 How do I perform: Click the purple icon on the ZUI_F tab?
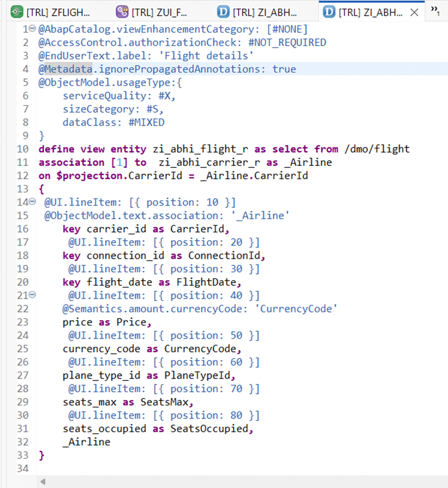click(x=122, y=12)
